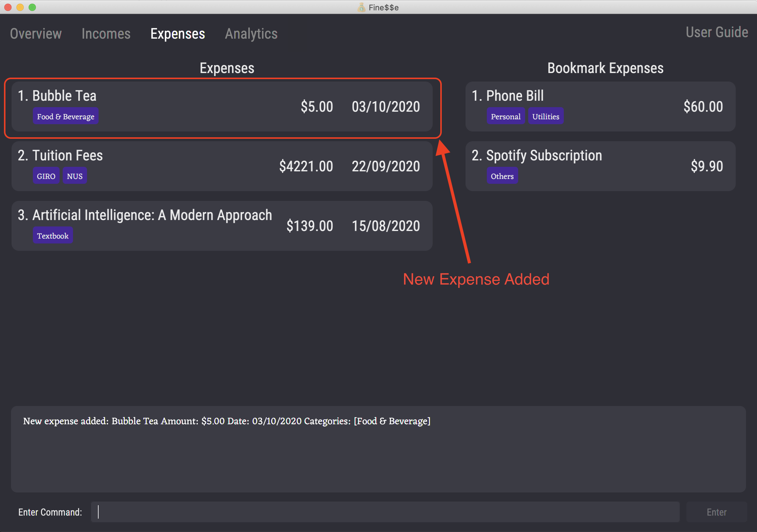Focus the Enter Command input field
The width and height of the screenshot is (757, 532).
point(385,512)
